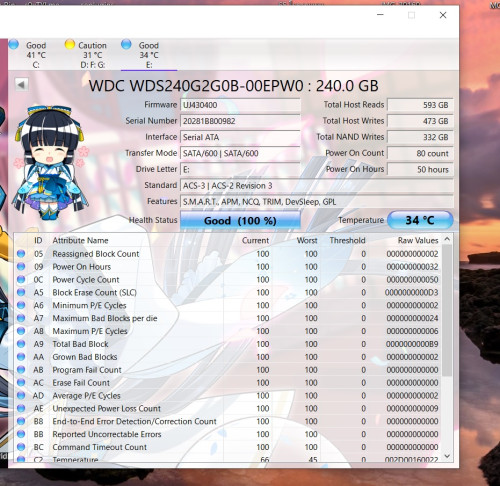Select the Total Bad Block attribute row
The width and height of the screenshot is (500, 486).
click(x=228, y=344)
